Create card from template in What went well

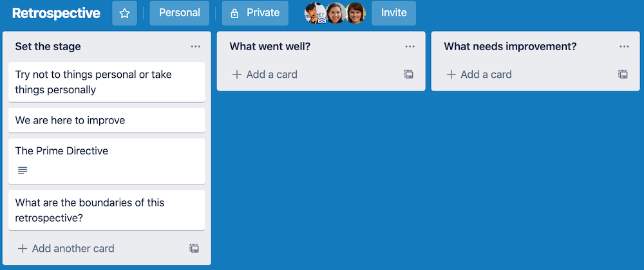point(408,74)
